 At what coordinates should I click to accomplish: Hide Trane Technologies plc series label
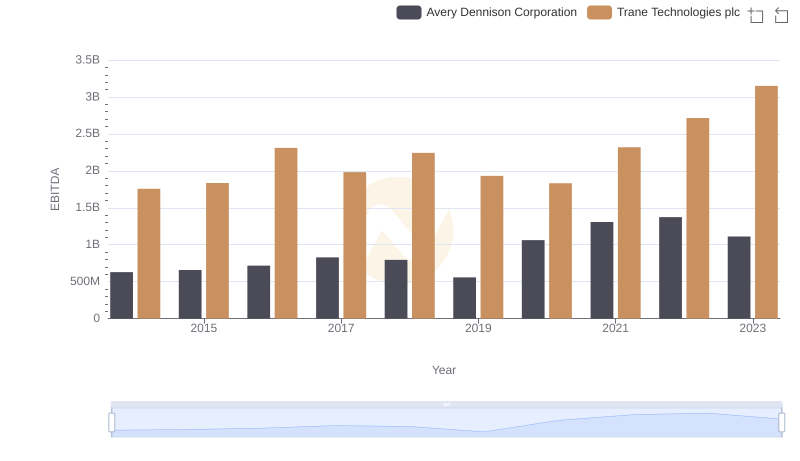[x=678, y=12]
